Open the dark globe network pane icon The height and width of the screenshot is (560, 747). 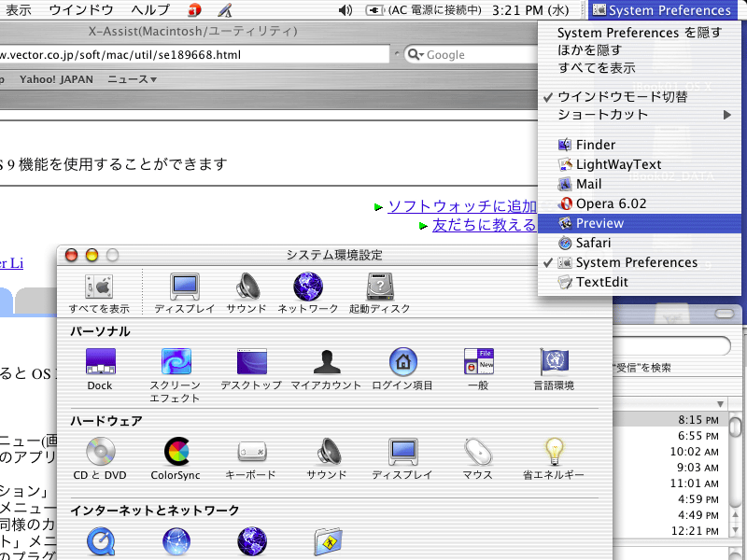252,542
